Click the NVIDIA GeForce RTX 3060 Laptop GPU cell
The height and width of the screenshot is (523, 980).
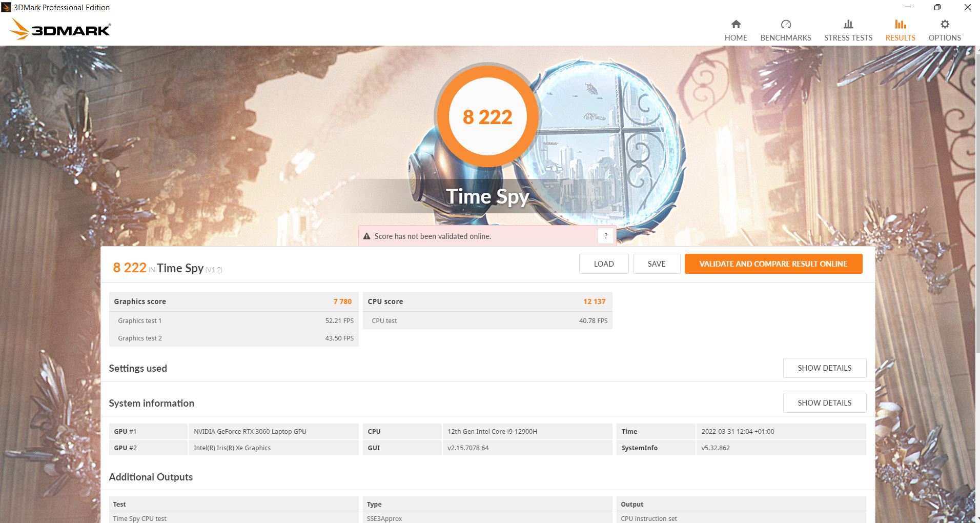[273, 431]
